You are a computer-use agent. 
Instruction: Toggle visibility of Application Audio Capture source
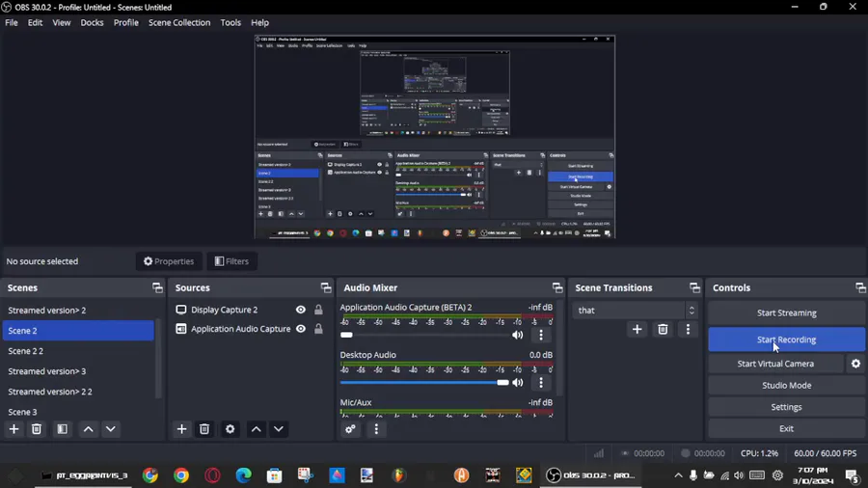coord(301,329)
